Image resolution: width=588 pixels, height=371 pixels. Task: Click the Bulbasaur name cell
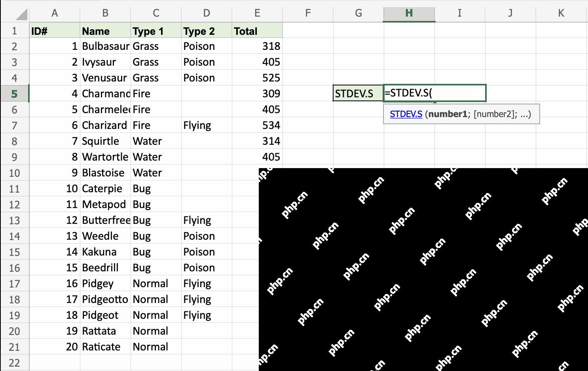coord(105,46)
